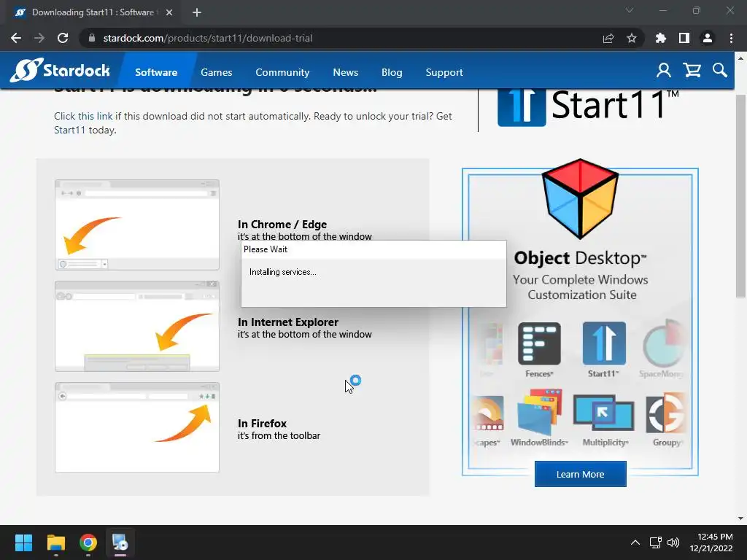The image size is (747, 560).
Task: Click the 'Click this link' download link
Action: tap(83, 116)
